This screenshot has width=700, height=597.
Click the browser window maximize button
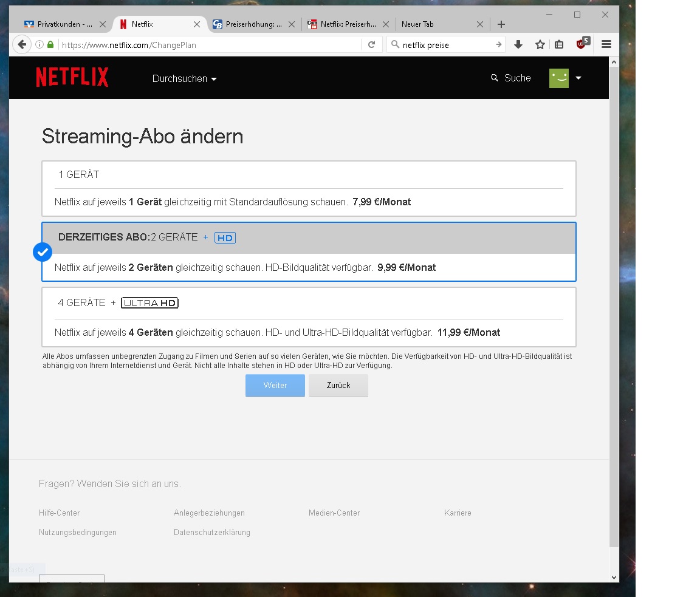point(577,15)
